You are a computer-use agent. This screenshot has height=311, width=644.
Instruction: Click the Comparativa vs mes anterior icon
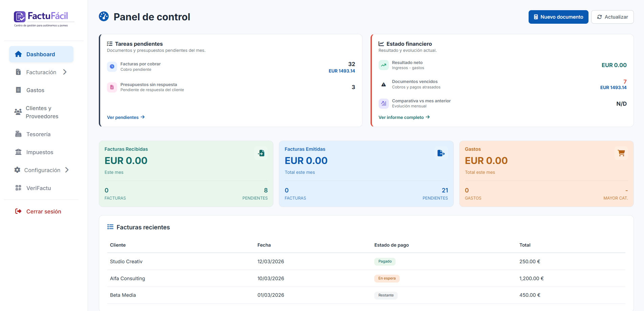click(x=383, y=103)
